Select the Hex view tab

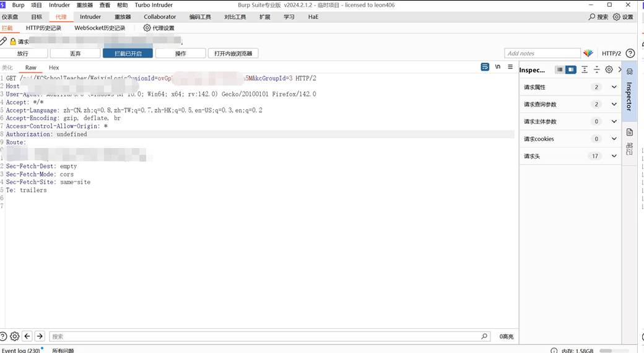(x=54, y=68)
